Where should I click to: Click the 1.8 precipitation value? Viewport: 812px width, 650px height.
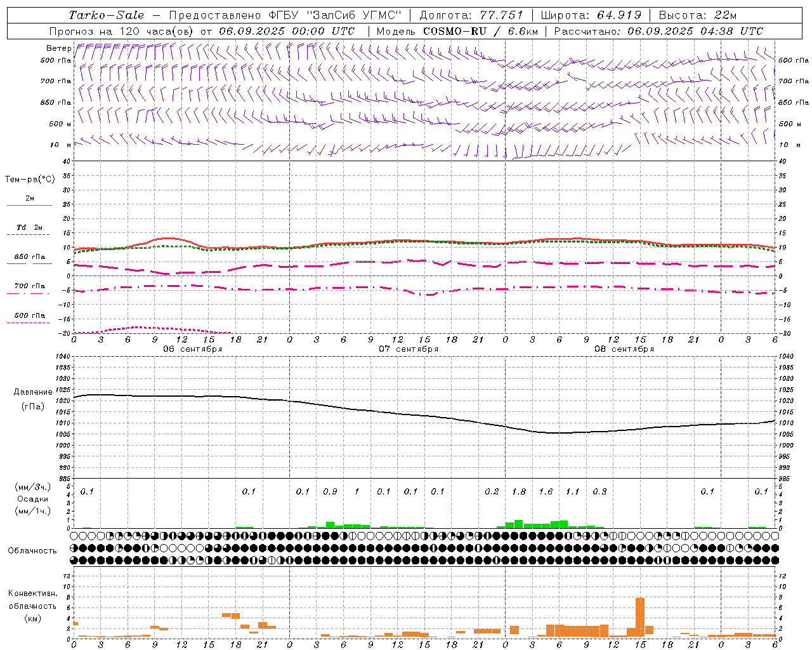[x=519, y=492]
